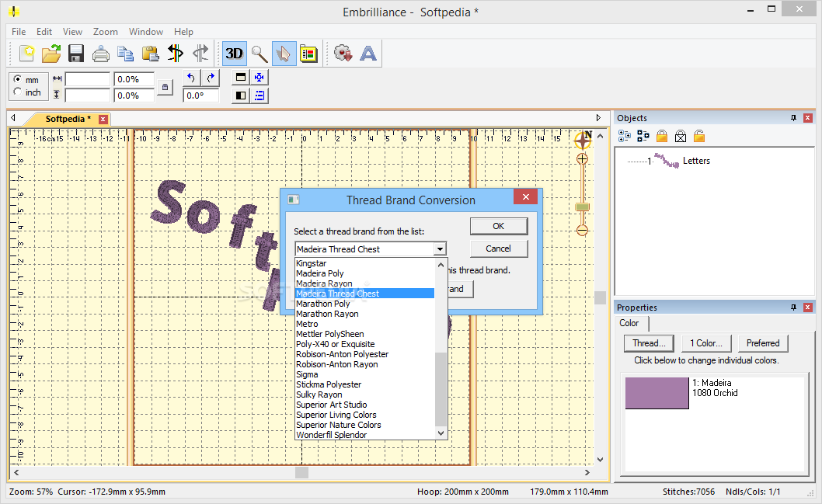The height and width of the screenshot is (504, 822).
Task: Select Kingstar from the brand list
Action: pos(365,263)
